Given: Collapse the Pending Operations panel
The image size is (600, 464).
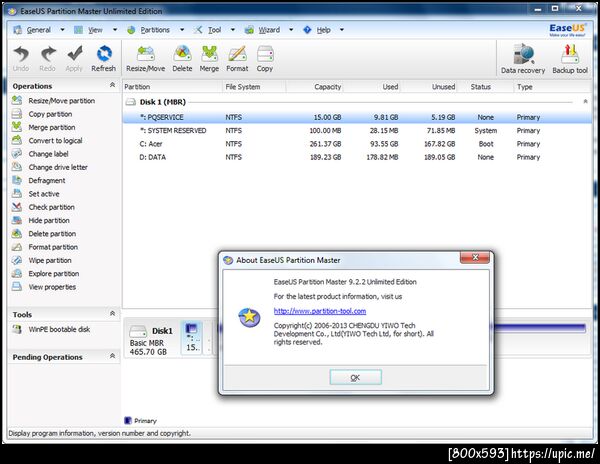Looking at the screenshot, I should (x=112, y=356).
